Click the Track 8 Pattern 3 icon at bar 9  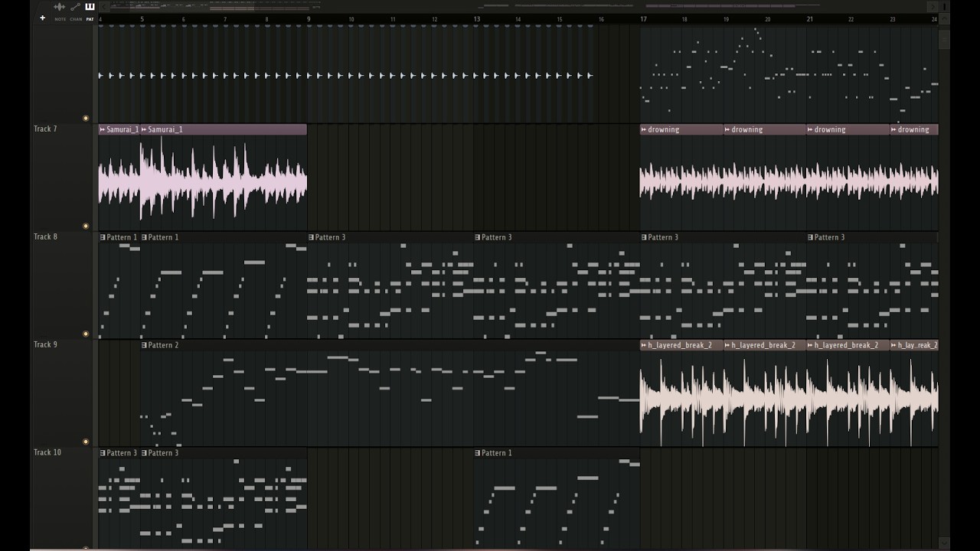(x=311, y=237)
